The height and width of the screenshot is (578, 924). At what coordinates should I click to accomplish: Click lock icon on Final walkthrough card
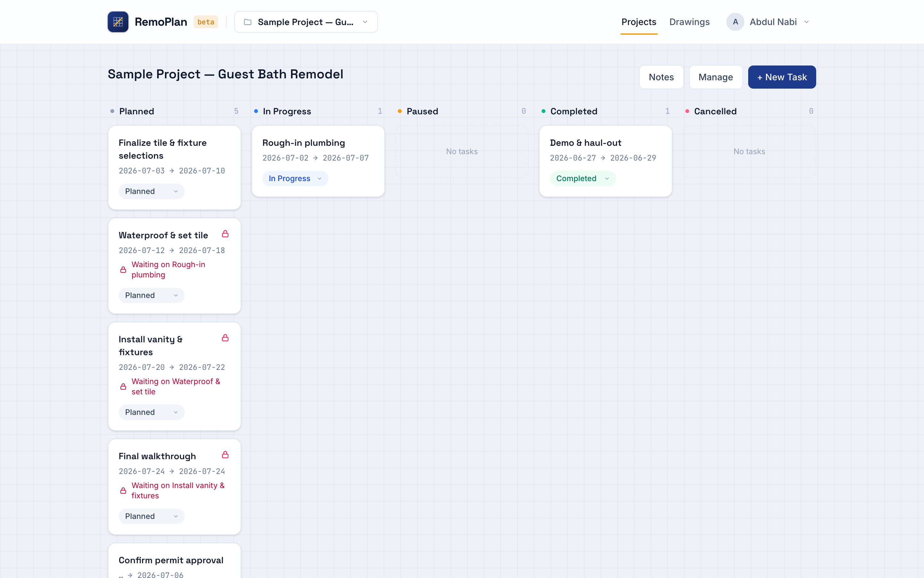coord(225,455)
